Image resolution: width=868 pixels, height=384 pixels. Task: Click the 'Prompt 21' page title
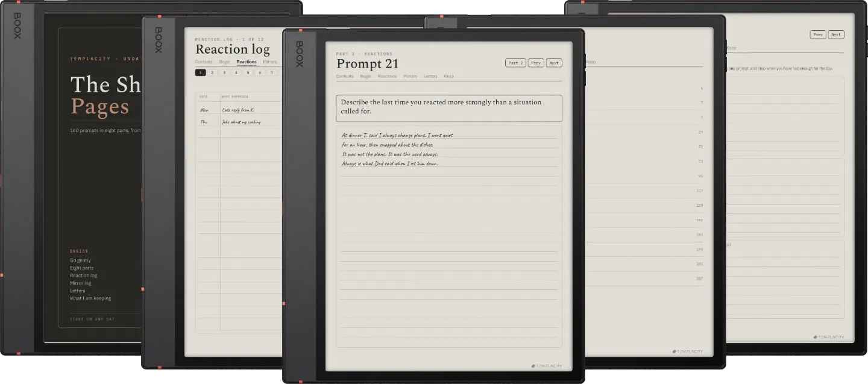pos(367,64)
